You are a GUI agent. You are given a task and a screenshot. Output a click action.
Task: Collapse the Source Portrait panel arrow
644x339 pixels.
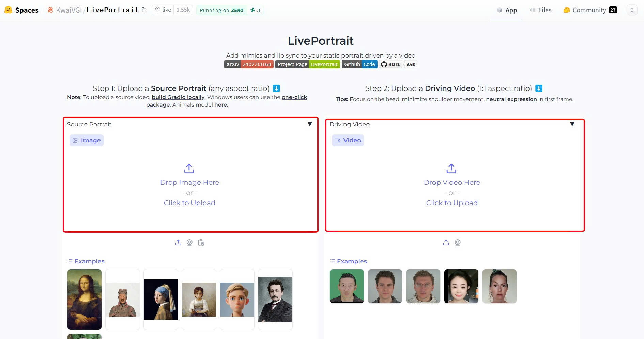310,124
